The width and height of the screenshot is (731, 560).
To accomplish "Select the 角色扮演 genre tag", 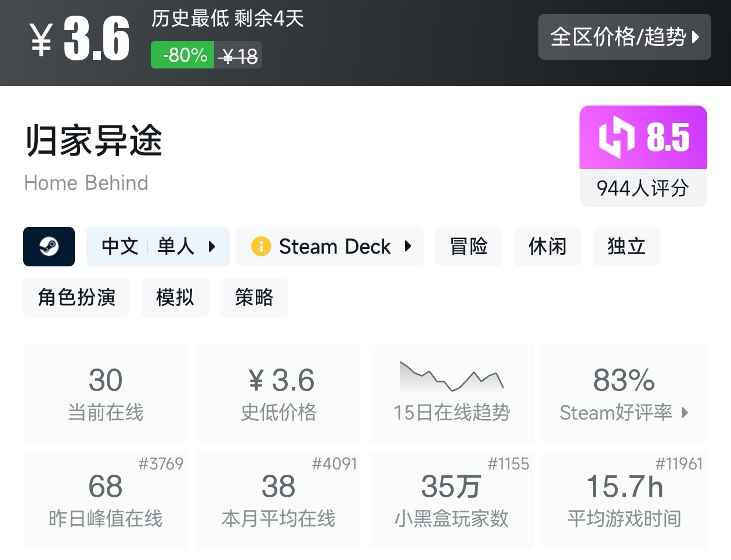I will (77, 298).
